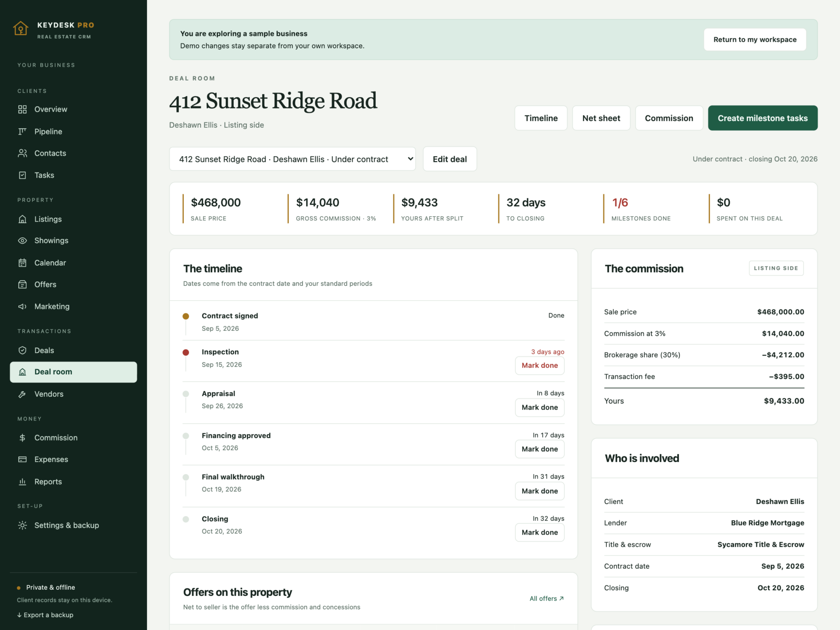Click the Vendors wrench icon
The image size is (840, 630).
[22, 394]
